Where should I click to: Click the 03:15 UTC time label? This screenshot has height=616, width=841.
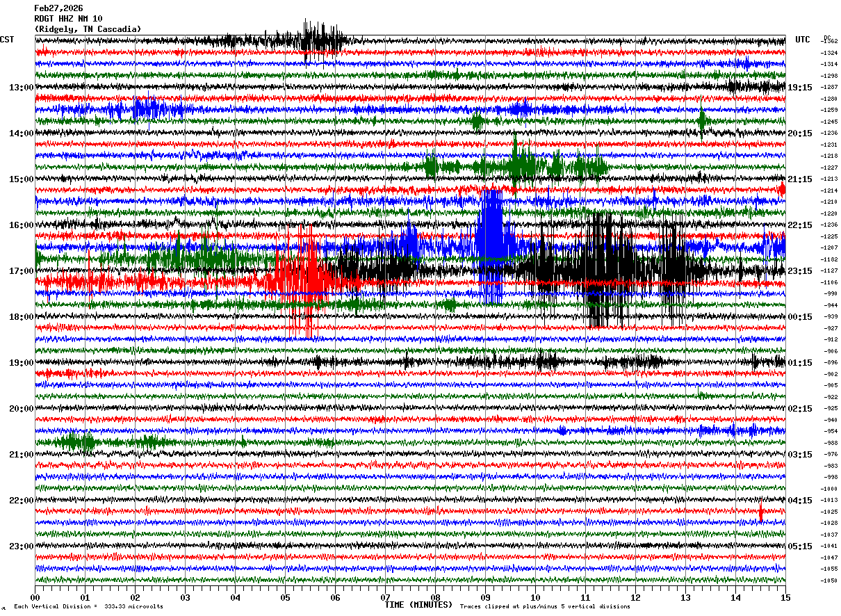(800, 455)
